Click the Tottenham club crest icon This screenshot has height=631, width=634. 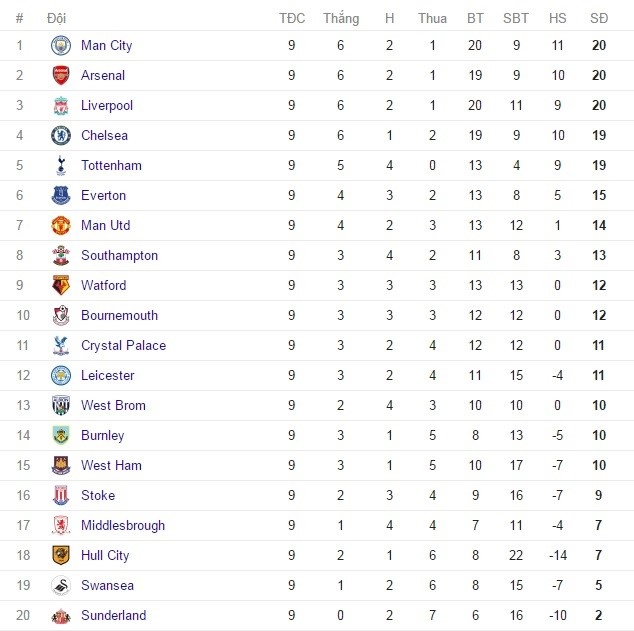point(61,166)
